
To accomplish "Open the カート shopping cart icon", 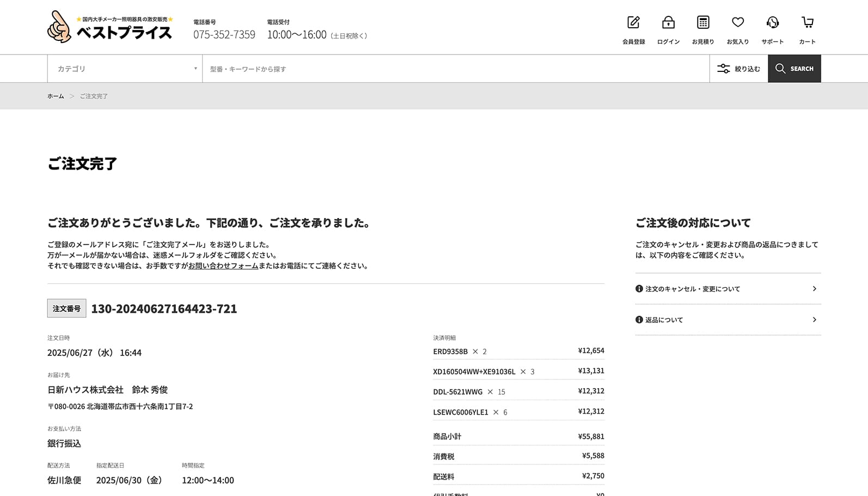I will click(x=807, y=23).
